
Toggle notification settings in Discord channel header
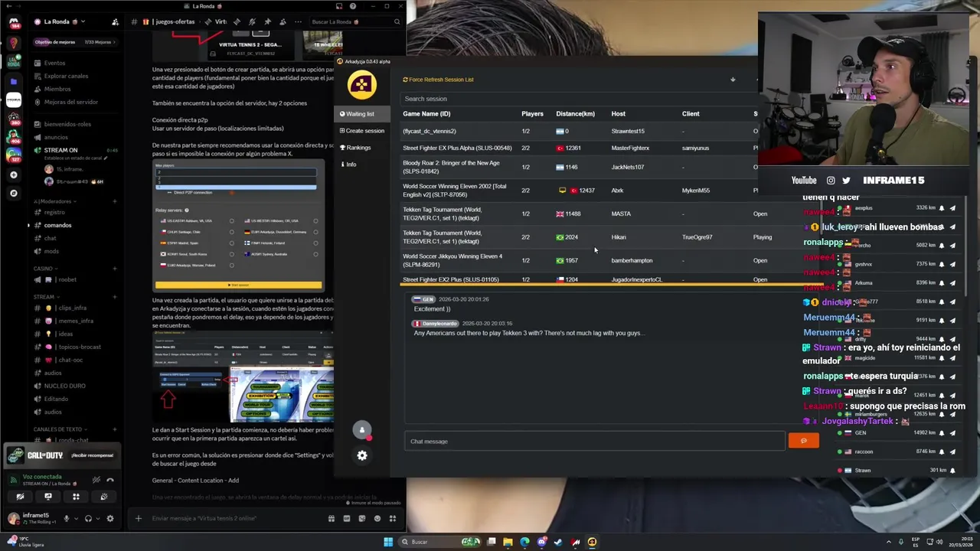pyautogui.click(x=252, y=21)
